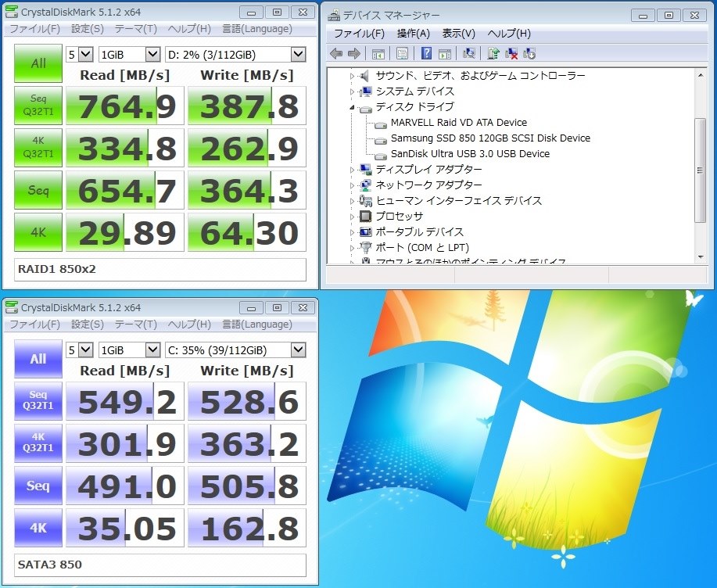Click the green Seq button

[38, 190]
